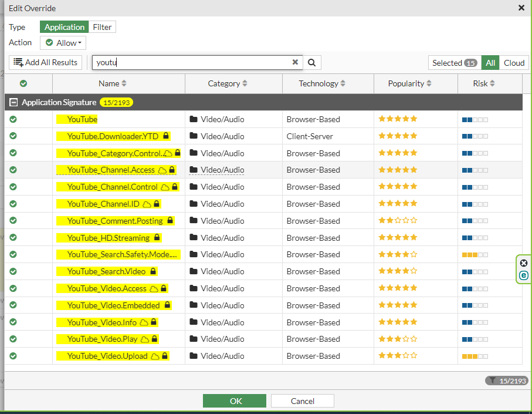This screenshot has width=532, height=414.
Task: Click the risk bar of YouTube_Search.Safety.Mode
Action: (x=475, y=255)
